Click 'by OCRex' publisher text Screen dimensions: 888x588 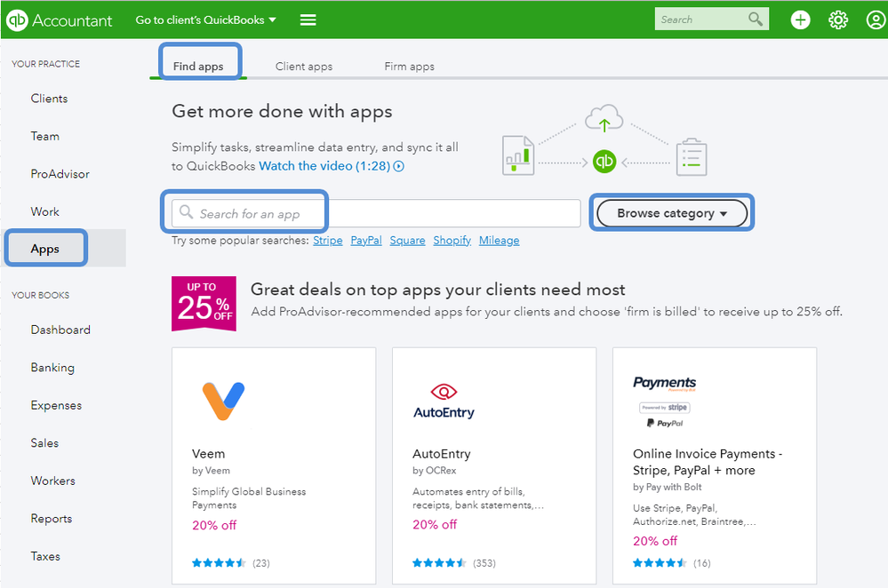435,470
